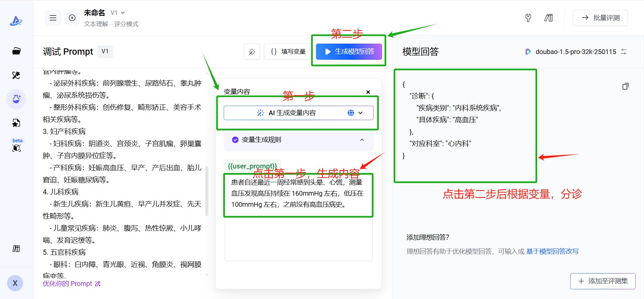This screenshot has height=299, width=644.
Task: Click the prompt editor scrollbar thumb
Action: click(x=207, y=191)
